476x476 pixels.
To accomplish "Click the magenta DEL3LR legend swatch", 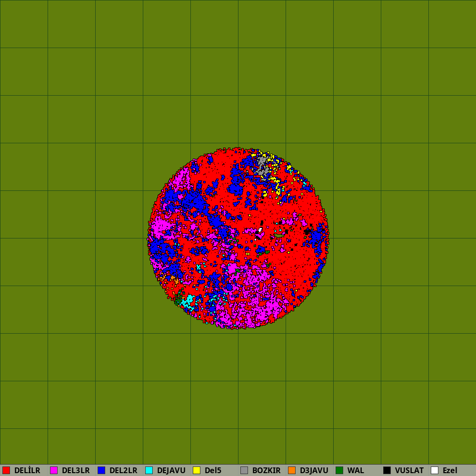I will (54, 470).
